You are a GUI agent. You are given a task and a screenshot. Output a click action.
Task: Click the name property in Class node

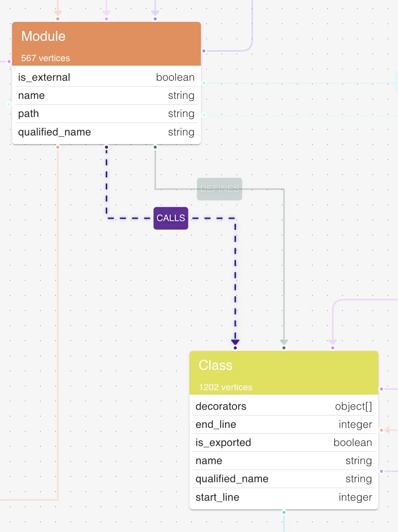[284, 461]
